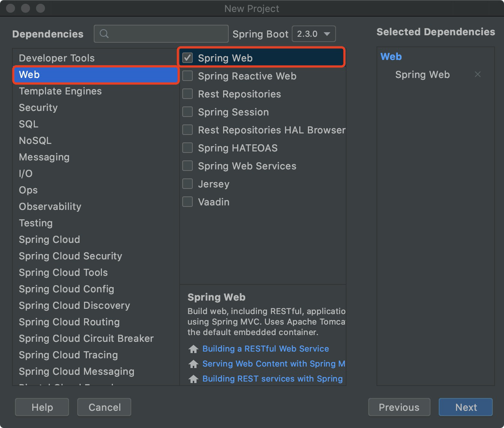Open the Spring Cloud Discovery category
Image resolution: width=504 pixels, height=428 pixels.
(75, 305)
